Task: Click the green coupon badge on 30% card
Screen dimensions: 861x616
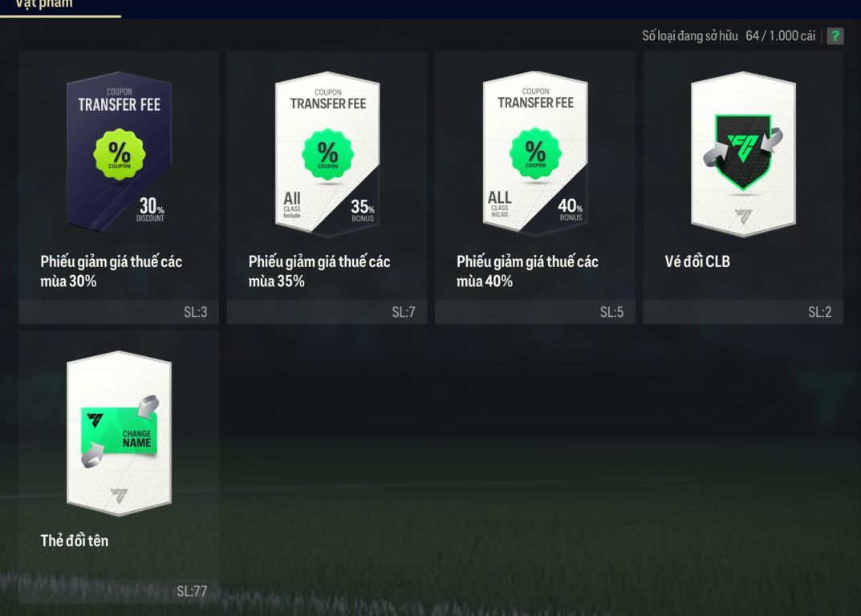Action: (x=119, y=154)
